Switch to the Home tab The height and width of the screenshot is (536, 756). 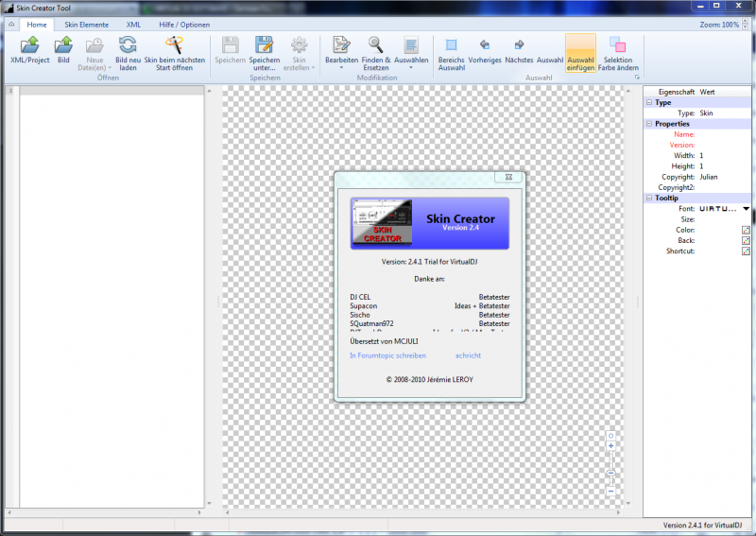point(37,25)
